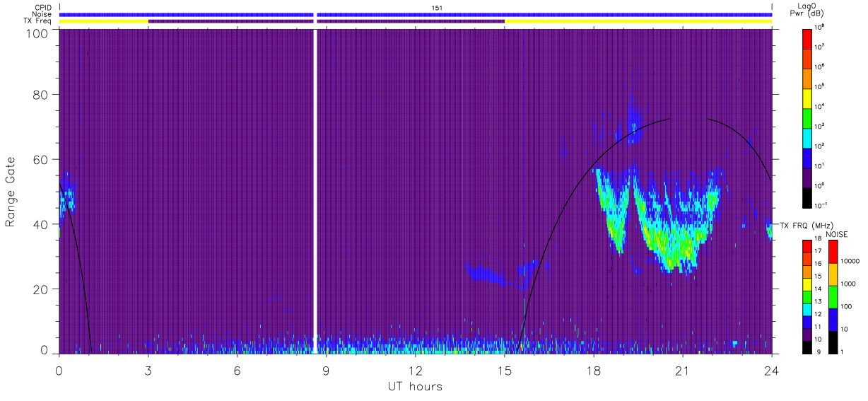Click the '100' tick on Range Gate axis
868x401 pixels.
[x=37, y=33]
